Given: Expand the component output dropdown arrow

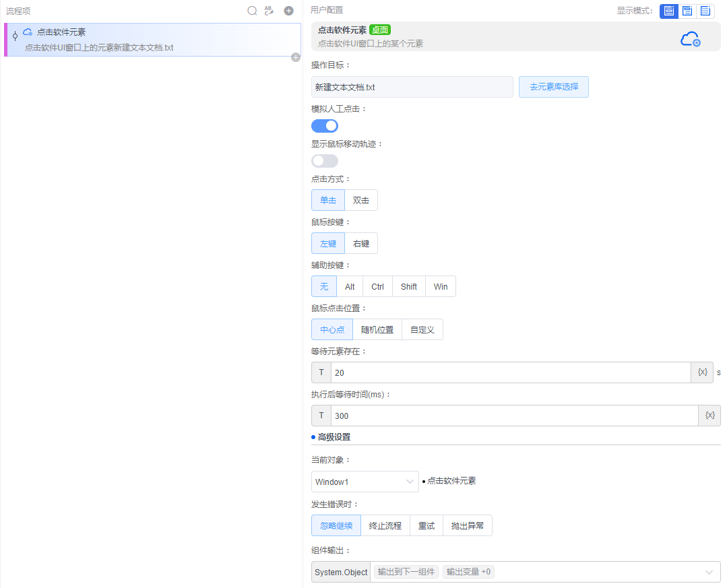Looking at the screenshot, I should pos(709,572).
